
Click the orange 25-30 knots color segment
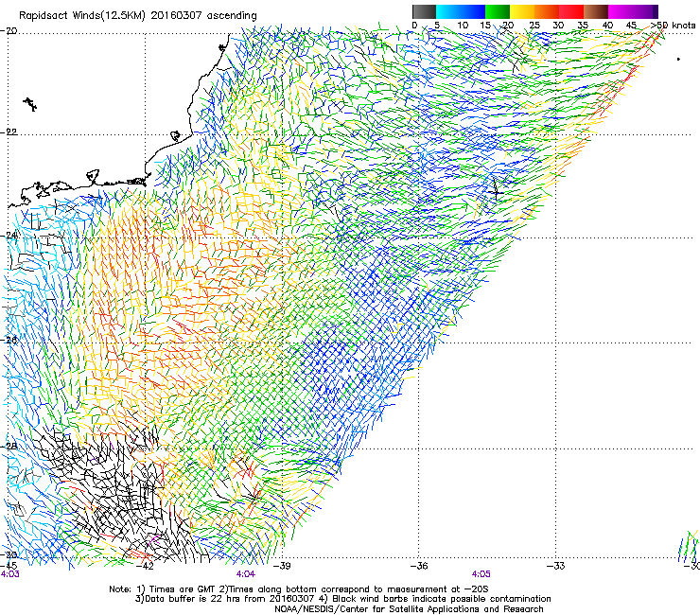547,11
